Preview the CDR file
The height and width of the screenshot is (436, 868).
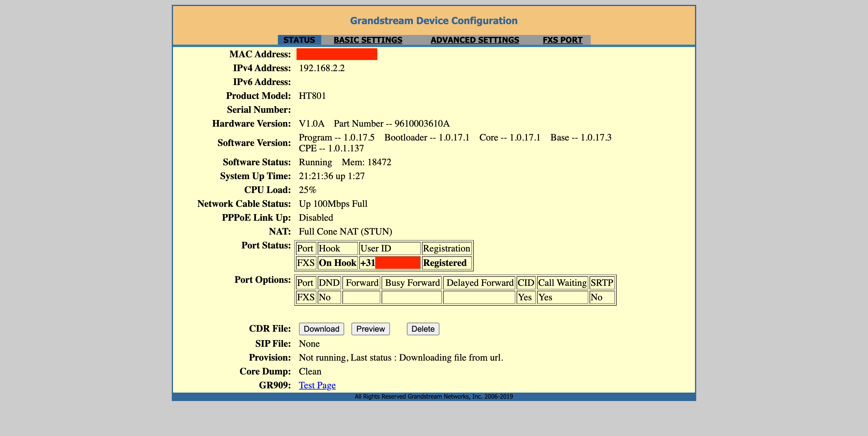pyautogui.click(x=370, y=329)
